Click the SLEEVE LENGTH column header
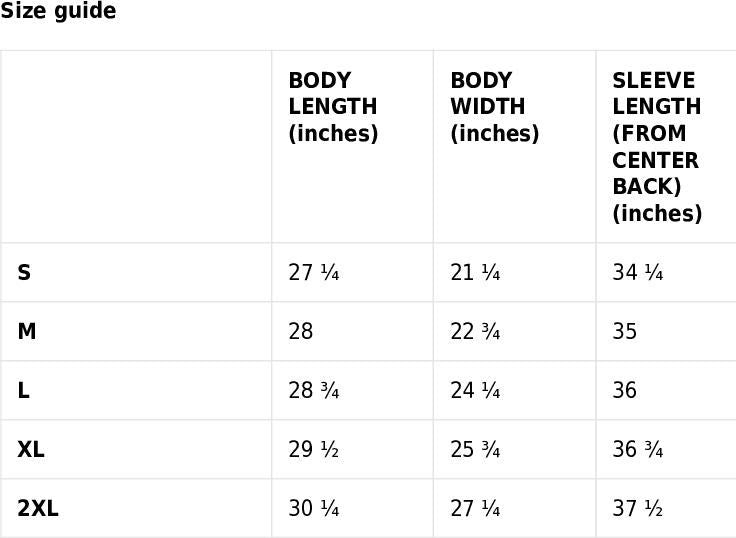Viewport: 736px width, 538px height. (x=657, y=146)
